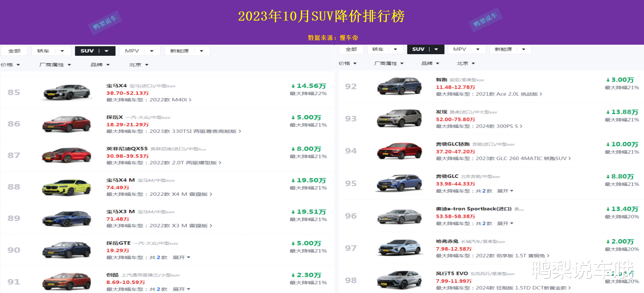The width and height of the screenshot is (644, 293).
Task: Click the 宝马X4 model name
Action: coord(117,85)
